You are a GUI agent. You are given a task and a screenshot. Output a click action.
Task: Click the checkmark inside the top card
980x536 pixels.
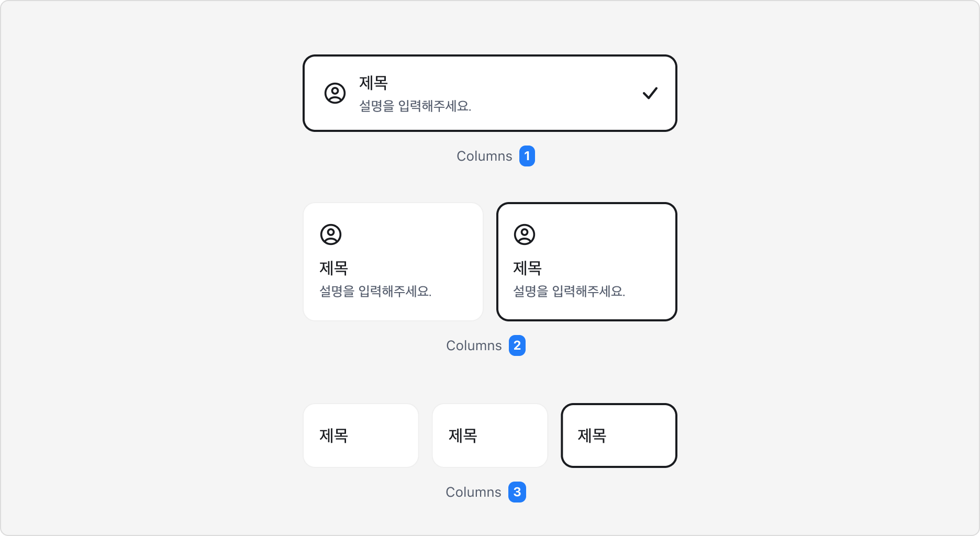click(651, 93)
